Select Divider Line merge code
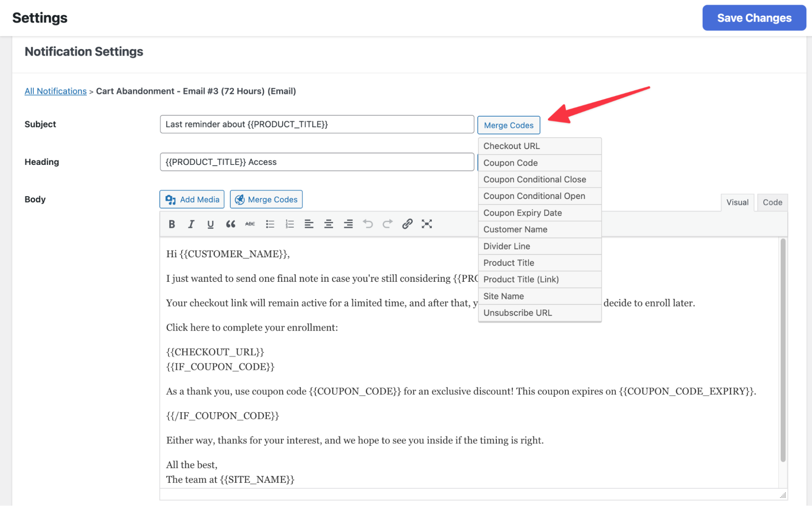This screenshot has width=812, height=506. [x=539, y=246]
